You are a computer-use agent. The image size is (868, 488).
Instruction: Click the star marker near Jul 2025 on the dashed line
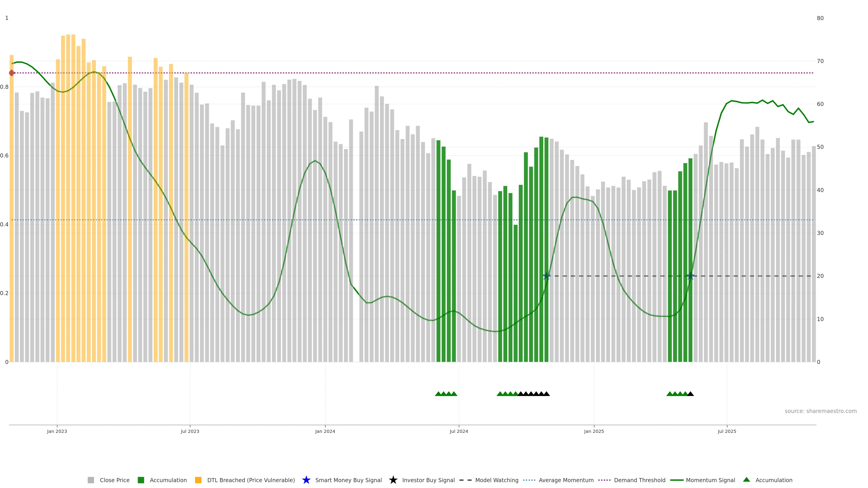point(690,276)
